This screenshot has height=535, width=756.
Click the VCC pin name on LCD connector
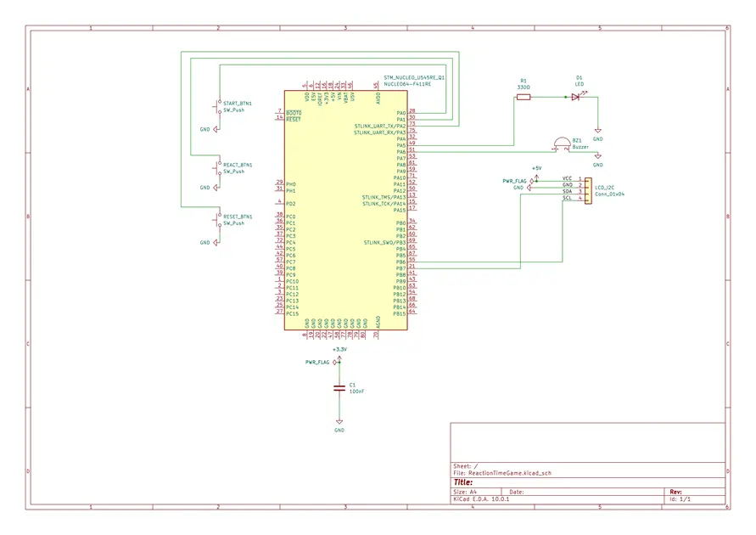click(x=567, y=178)
